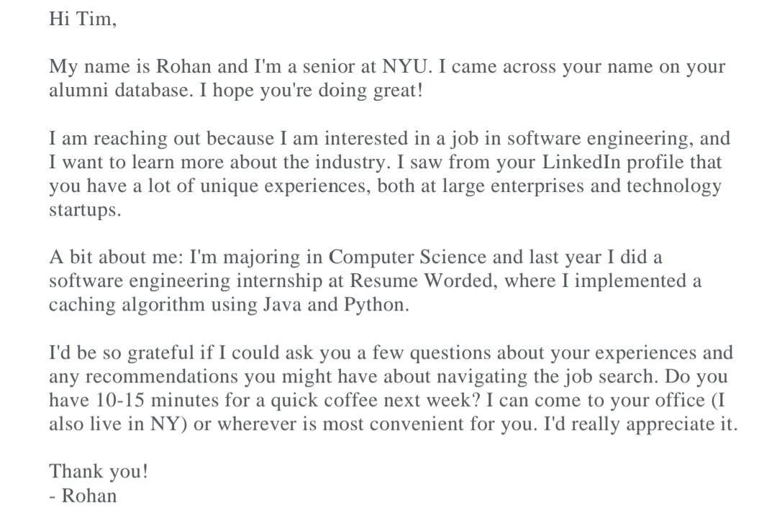Click the word 'Rohan' in the first sentence
Viewport: 777px width, 532px height.
tap(184, 66)
